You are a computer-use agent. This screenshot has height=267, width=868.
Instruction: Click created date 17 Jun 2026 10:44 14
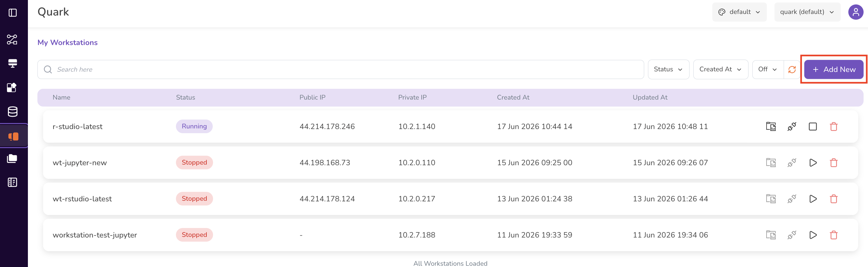[534, 127]
